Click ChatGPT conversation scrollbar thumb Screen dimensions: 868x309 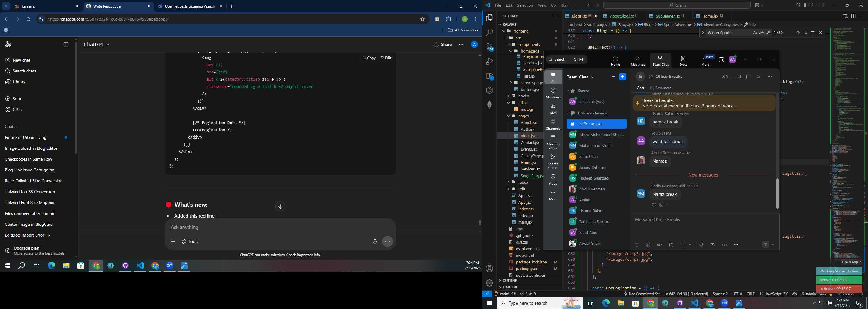[x=480, y=223]
